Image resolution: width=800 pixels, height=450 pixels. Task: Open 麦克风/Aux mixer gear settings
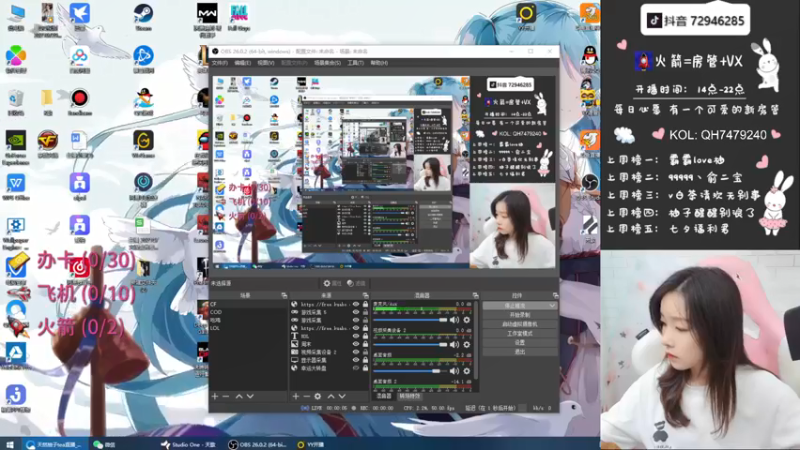coord(466,320)
